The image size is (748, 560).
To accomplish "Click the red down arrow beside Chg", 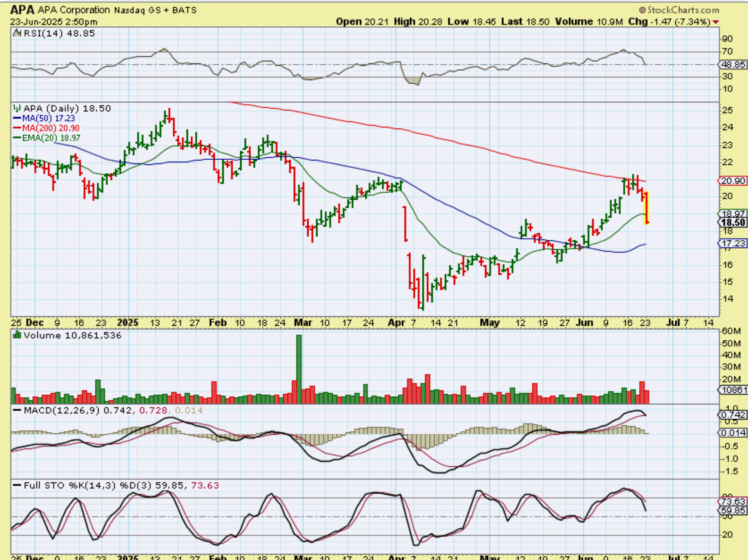I will tap(716, 22).
